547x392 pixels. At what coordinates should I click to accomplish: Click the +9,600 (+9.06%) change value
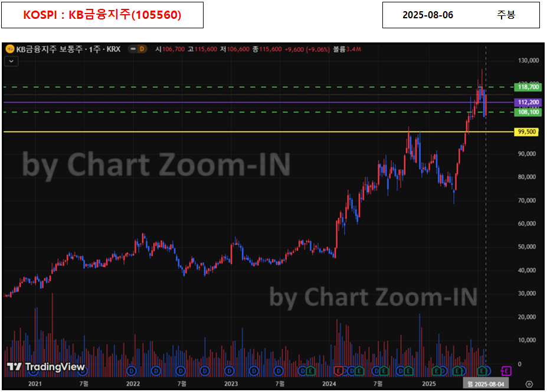307,49
